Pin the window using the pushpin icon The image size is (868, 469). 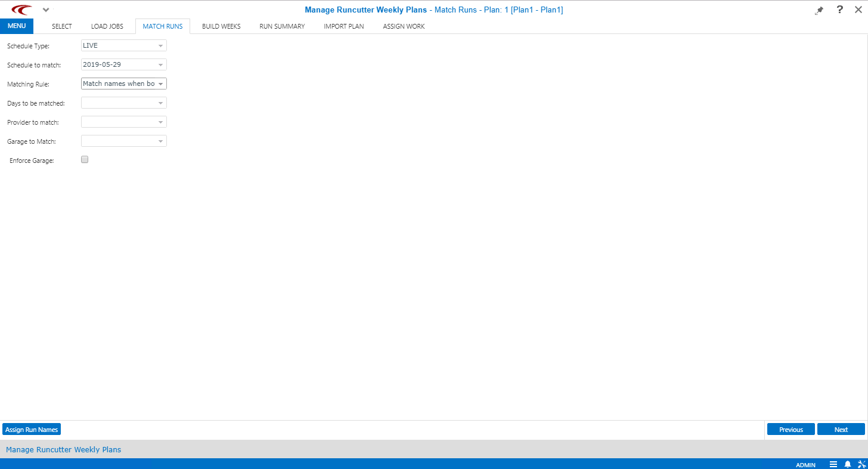coord(819,10)
